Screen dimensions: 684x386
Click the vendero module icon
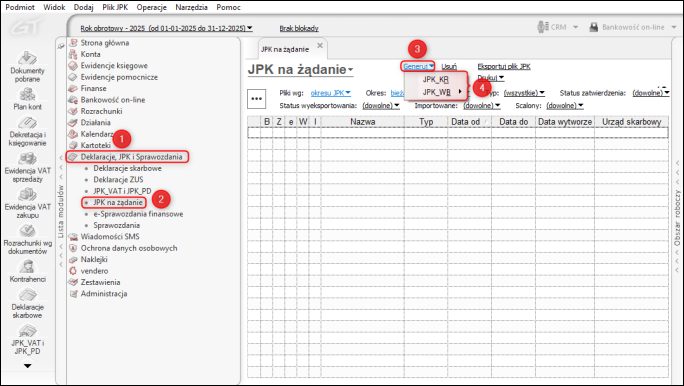[x=73, y=271]
